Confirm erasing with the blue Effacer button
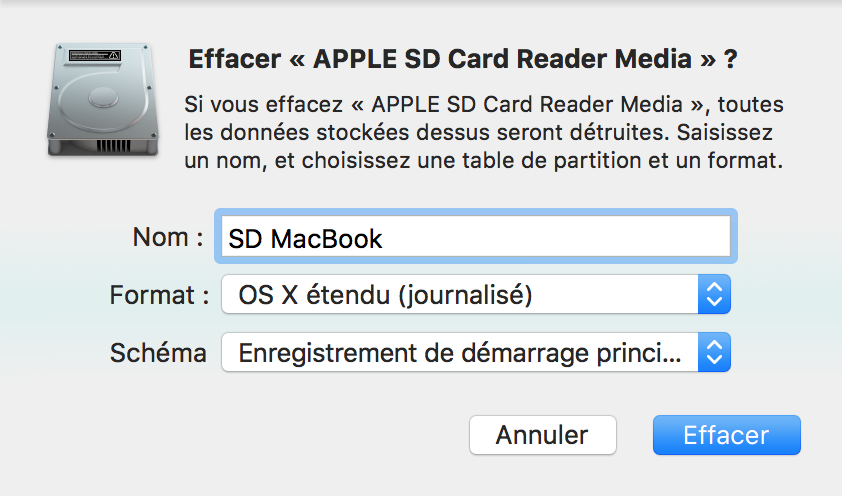842x496 pixels. tap(727, 435)
